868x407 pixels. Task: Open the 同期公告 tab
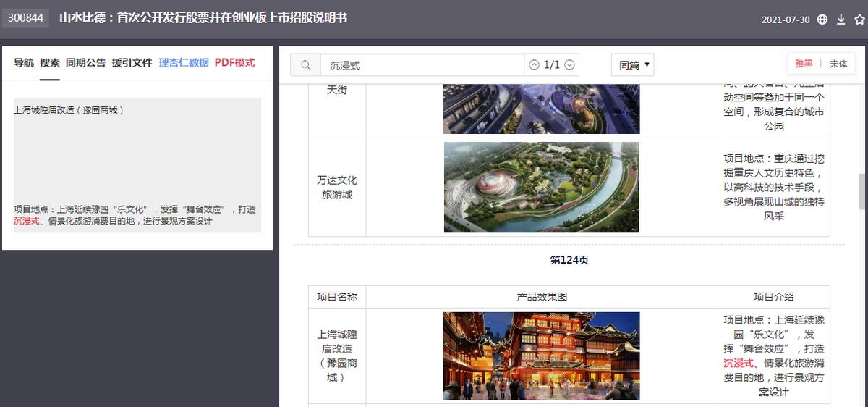[85, 63]
